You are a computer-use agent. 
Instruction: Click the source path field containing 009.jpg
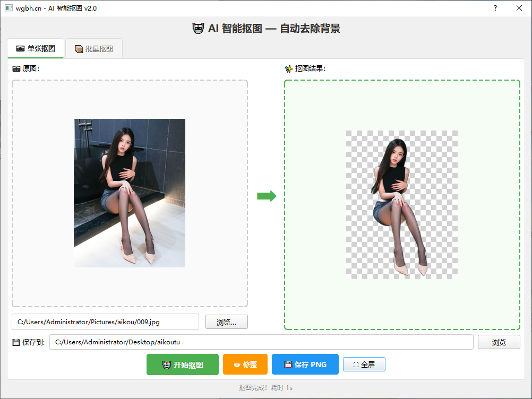pyautogui.click(x=106, y=322)
